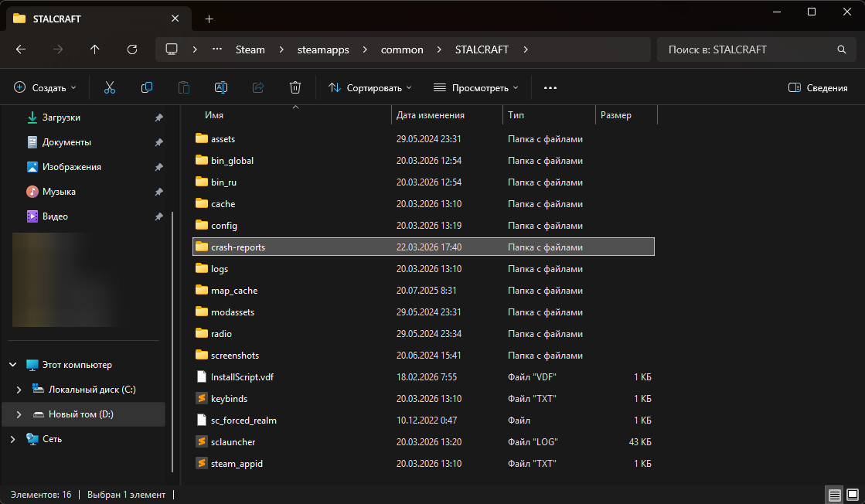Open the three-dots more options menu

pos(550,88)
